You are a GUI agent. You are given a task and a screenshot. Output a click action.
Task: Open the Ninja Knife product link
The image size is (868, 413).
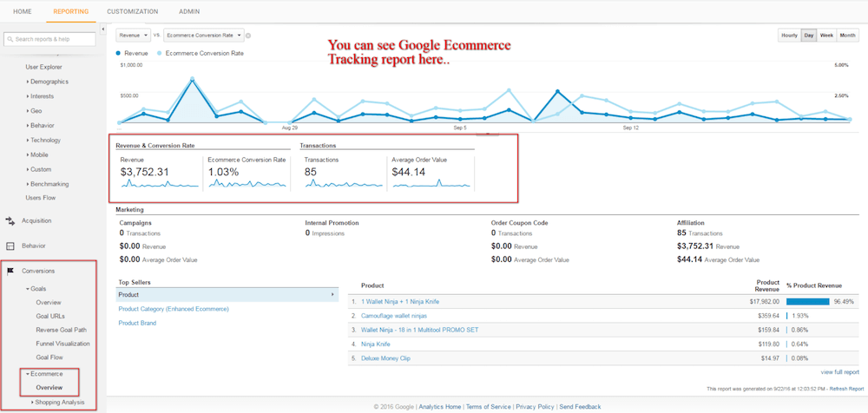pos(377,344)
